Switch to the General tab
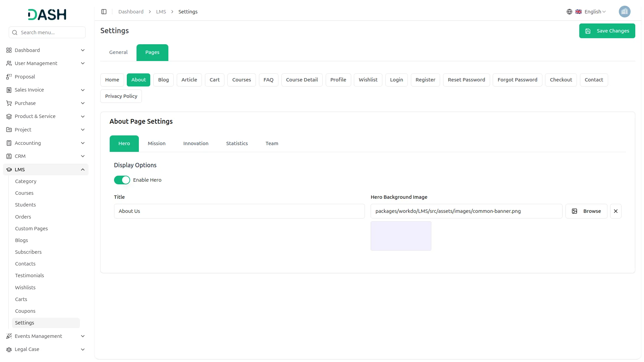 click(118, 52)
